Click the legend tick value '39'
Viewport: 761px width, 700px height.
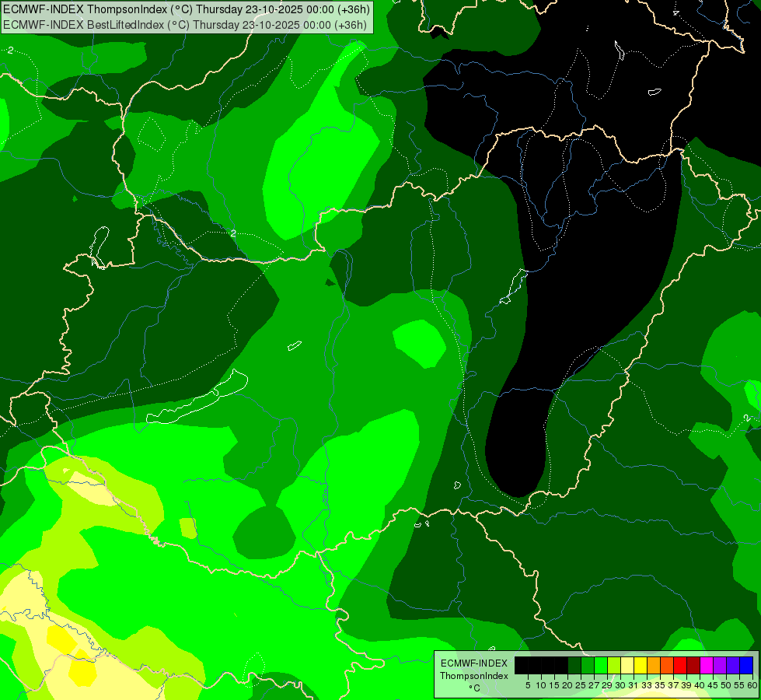(x=686, y=685)
